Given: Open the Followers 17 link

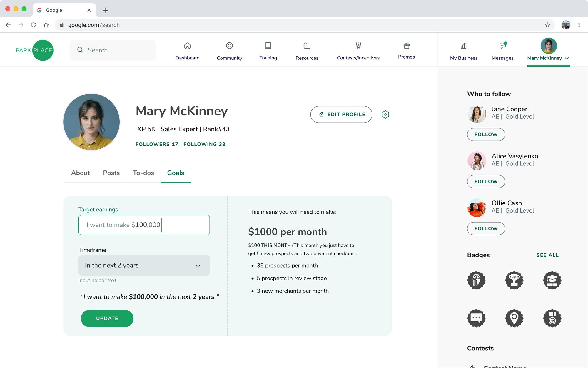Looking at the screenshot, I should (x=157, y=144).
